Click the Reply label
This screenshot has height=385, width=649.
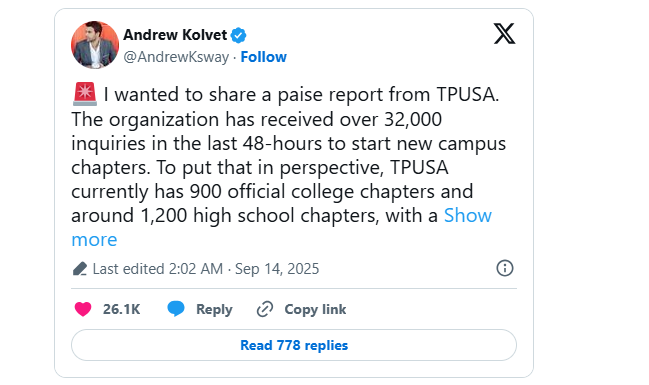click(x=214, y=309)
